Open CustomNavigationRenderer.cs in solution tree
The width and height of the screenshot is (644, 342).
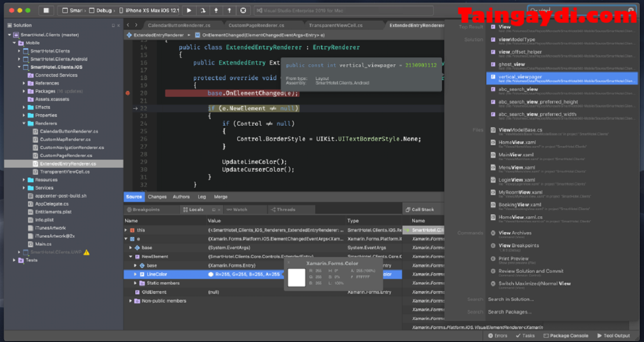(x=72, y=147)
